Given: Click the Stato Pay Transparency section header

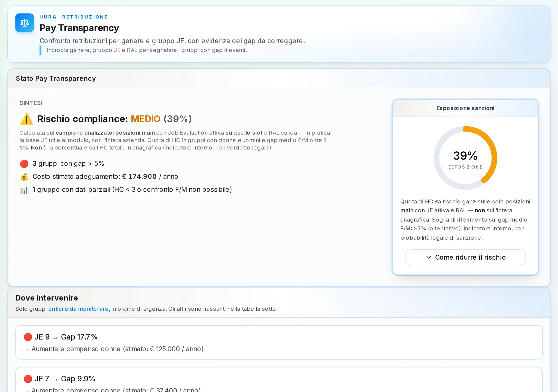Looking at the screenshot, I should (279, 78).
